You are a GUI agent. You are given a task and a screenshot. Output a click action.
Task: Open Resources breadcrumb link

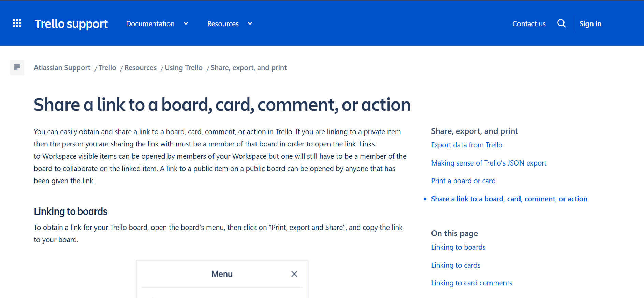click(141, 68)
